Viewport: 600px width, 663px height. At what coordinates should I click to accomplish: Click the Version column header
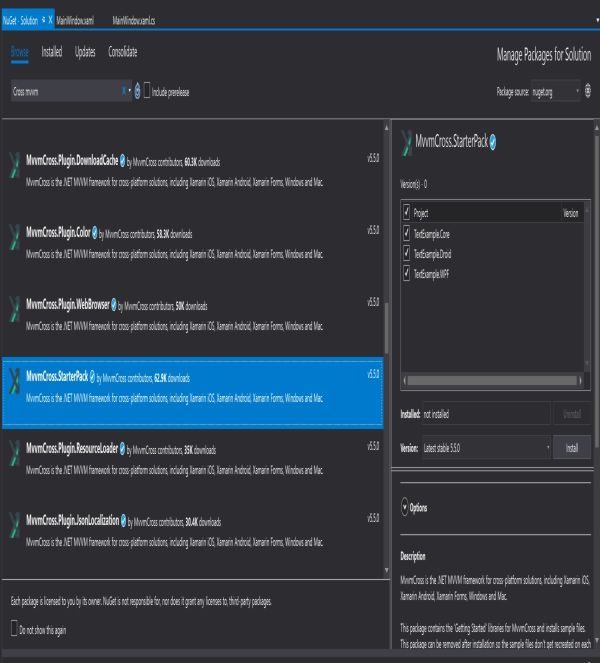[x=570, y=213]
